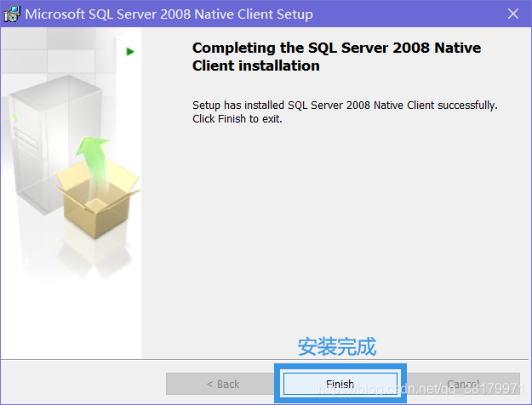Click the installer icon in the title bar
Screen dimensions: 532x405
(x=12, y=14)
